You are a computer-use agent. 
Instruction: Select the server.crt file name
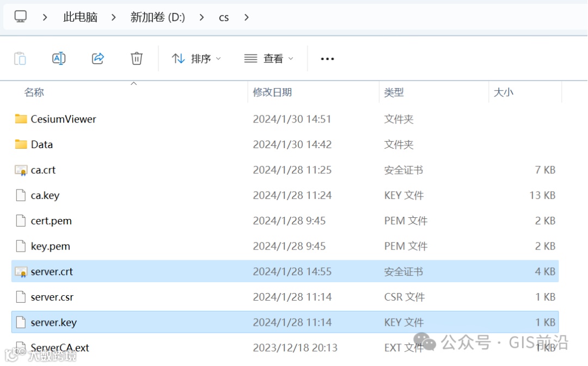pos(52,271)
